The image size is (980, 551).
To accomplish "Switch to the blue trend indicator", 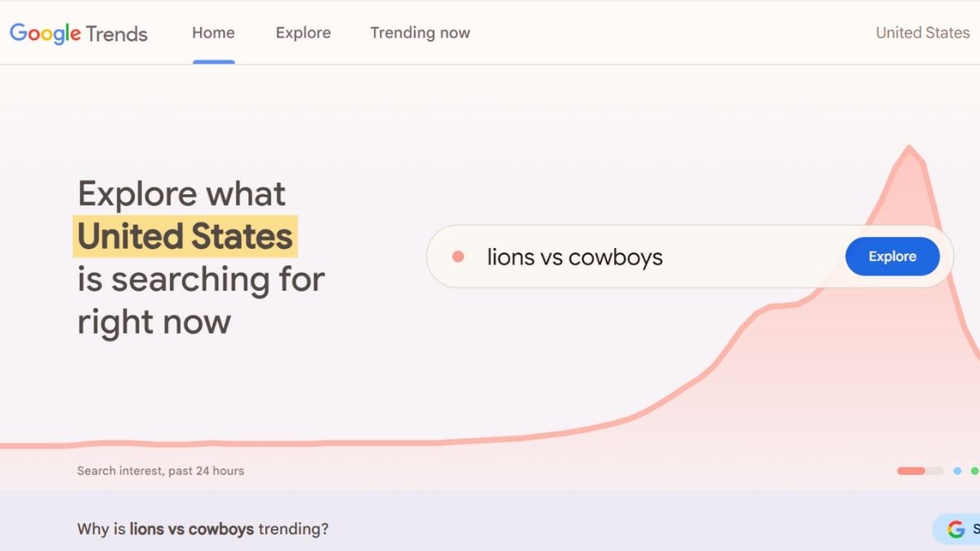I will (957, 471).
